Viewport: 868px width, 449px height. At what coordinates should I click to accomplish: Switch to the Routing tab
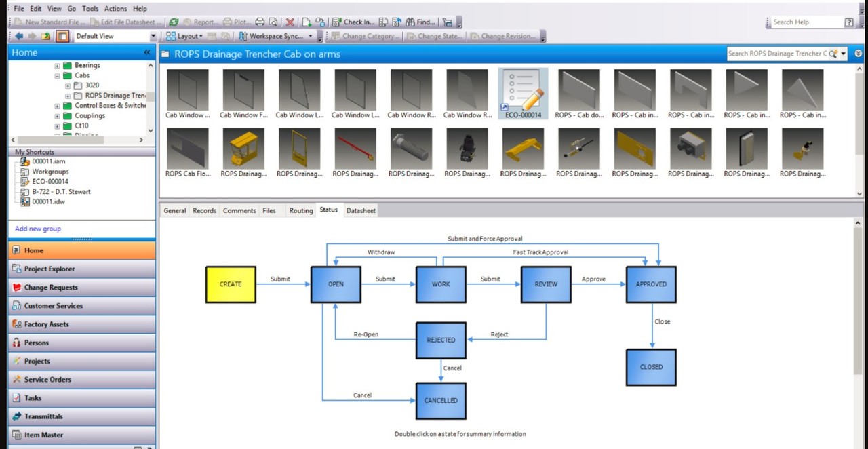pyautogui.click(x=301, y=210)
